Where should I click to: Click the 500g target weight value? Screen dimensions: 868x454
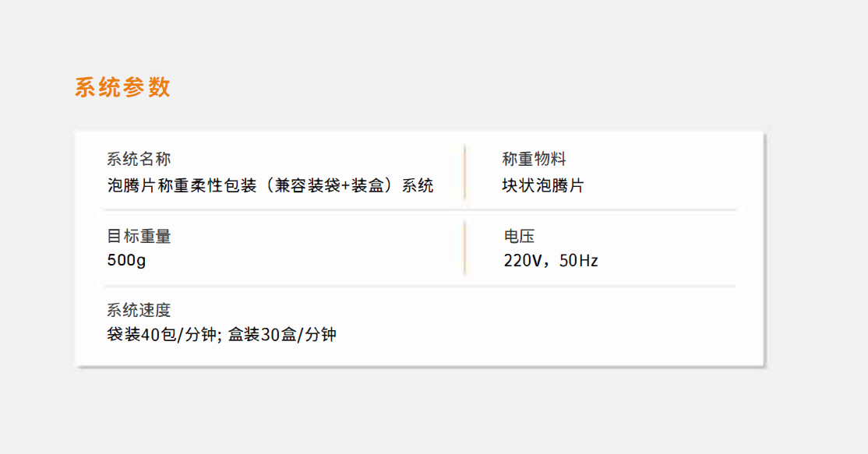coord(126,260)
